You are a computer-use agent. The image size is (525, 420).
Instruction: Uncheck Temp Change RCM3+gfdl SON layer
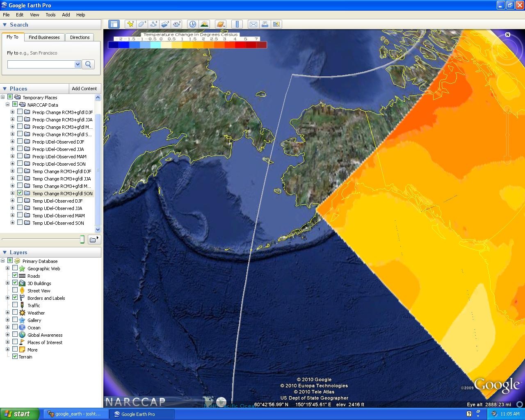tap(20, 193)
